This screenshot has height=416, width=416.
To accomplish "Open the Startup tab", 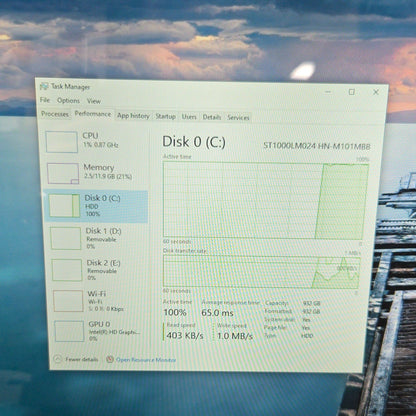I will (x=165, y=116).
